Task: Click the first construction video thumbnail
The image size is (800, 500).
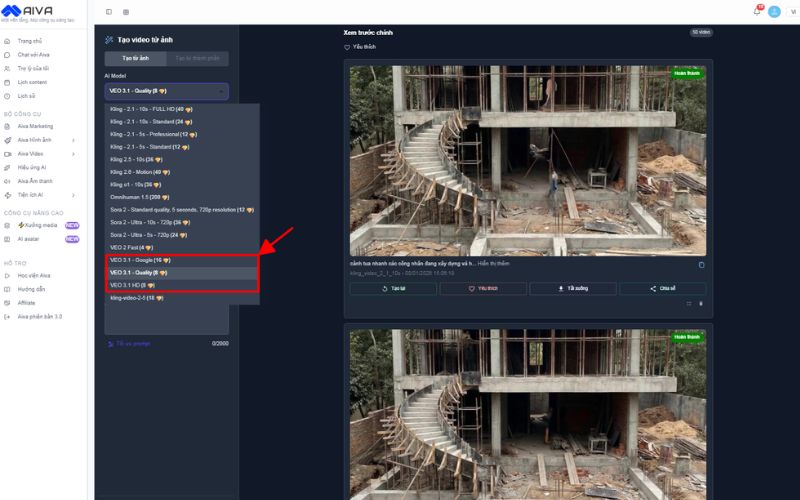Action: click(527, 159)
